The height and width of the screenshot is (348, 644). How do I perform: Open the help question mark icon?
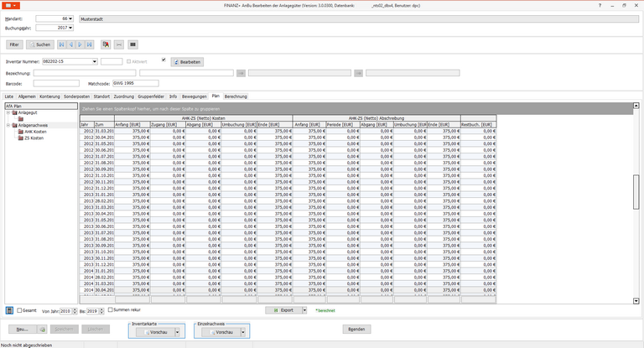pos(600,5)
